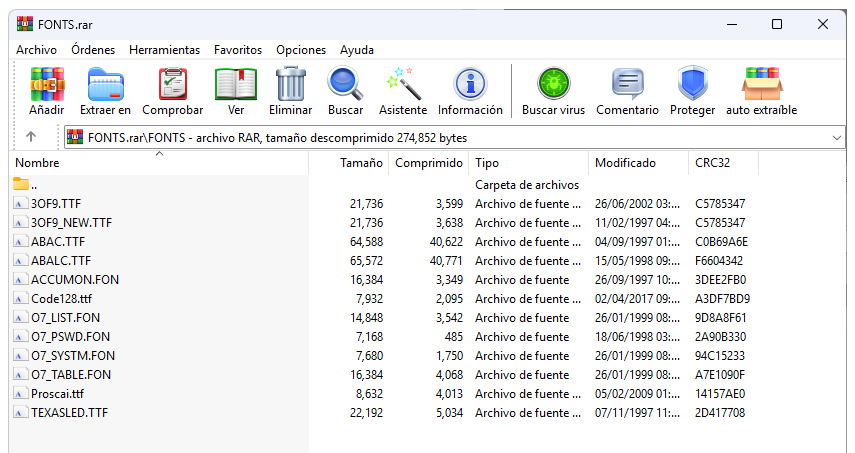This screenshot has height=453, width=855.
Task: Sort by the CRC32 column header
Action: click(x=724, y=162)
